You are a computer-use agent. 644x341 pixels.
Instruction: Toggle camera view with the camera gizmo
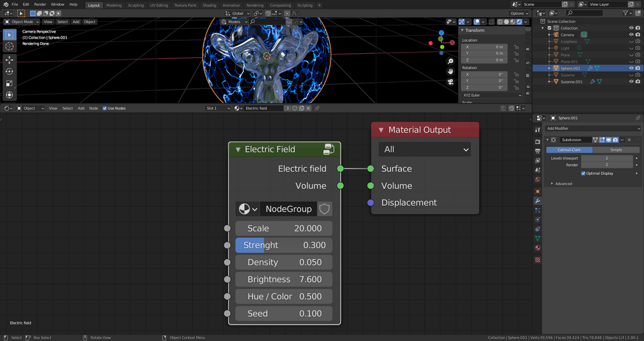coord(450,82)
